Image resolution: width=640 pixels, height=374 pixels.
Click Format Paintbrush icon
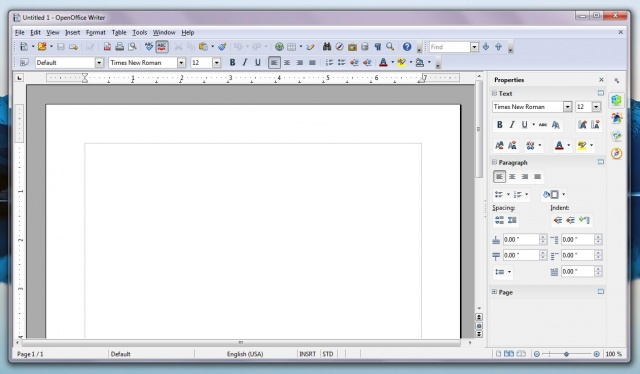click(222, 47)
